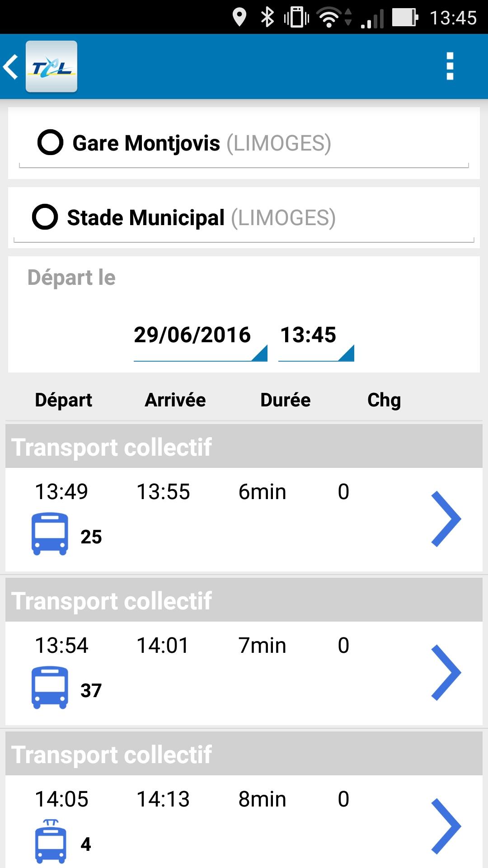
Task: Tap the Bluetooth icon in status bar
Action: 267,17
